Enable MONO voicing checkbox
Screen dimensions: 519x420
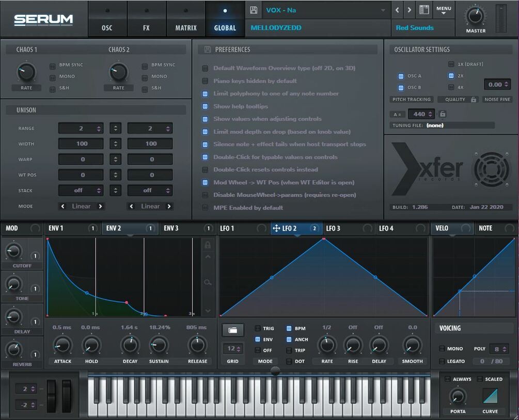pos(442,349)
